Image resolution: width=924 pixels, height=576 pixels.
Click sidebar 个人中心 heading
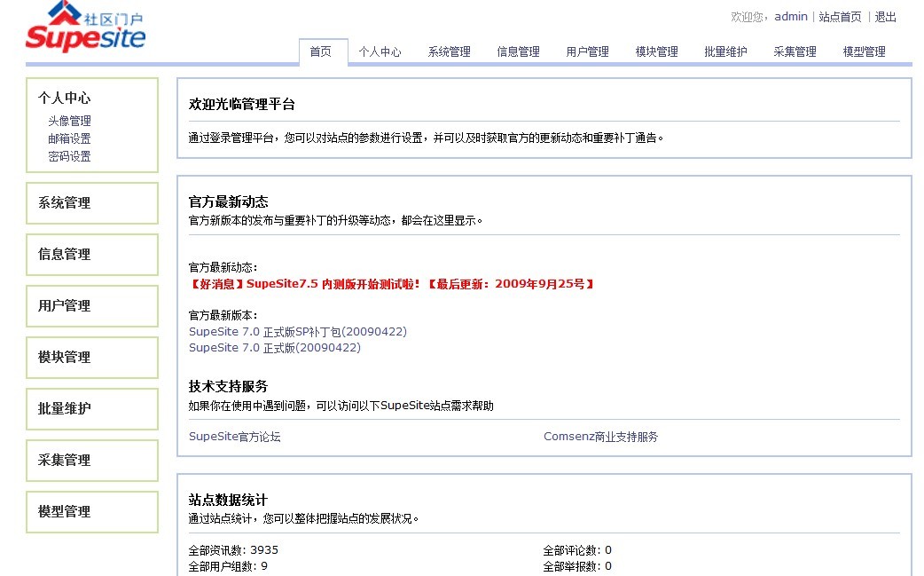64,98
